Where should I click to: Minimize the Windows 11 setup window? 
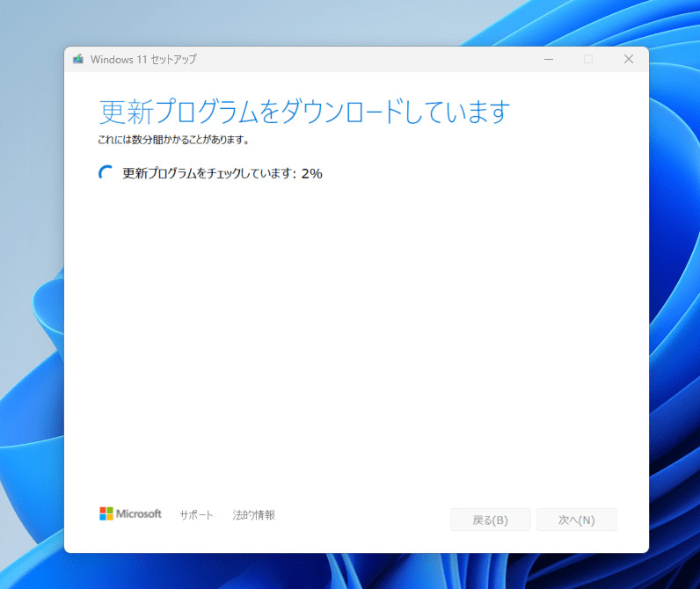(x=549, y=59)
